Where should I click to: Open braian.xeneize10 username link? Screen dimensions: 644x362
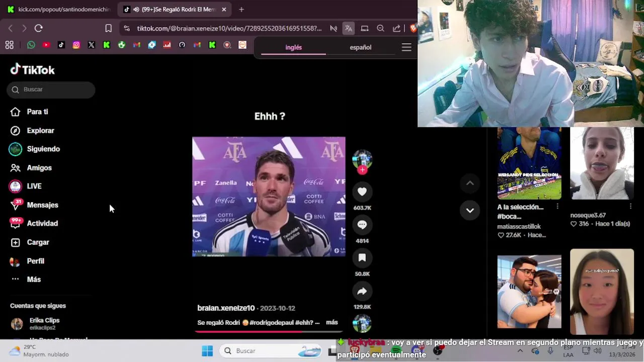(x=226, y=308)
